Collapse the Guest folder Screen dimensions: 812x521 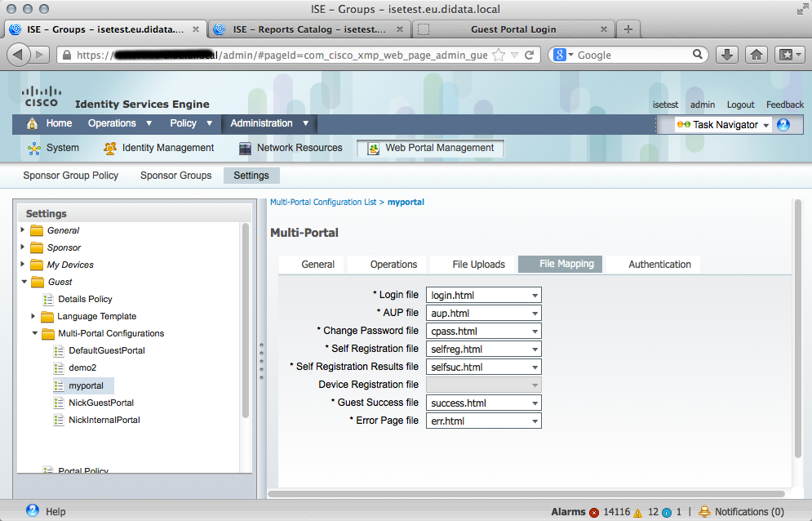[24, 282]
